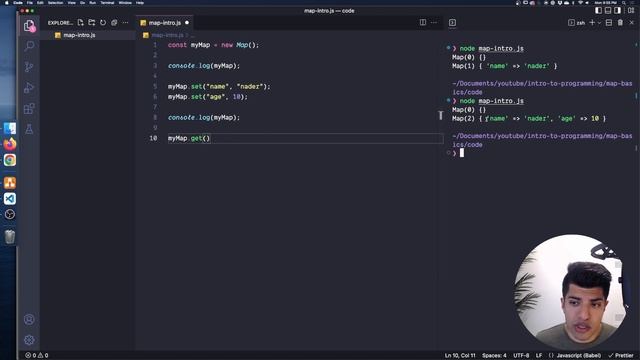The width and height of the screenshot is (640, 360).
Task: Open the Source Control view
Action: (x=29, y=67)
